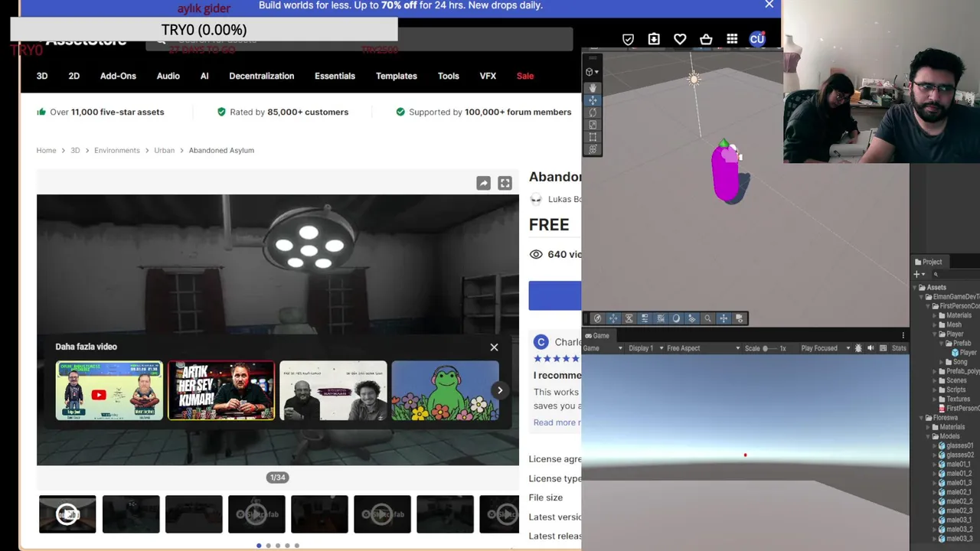This screenshot has height=551, width=980.
Task: Open the 3D category in Asset Store
Action: [42, 76]
